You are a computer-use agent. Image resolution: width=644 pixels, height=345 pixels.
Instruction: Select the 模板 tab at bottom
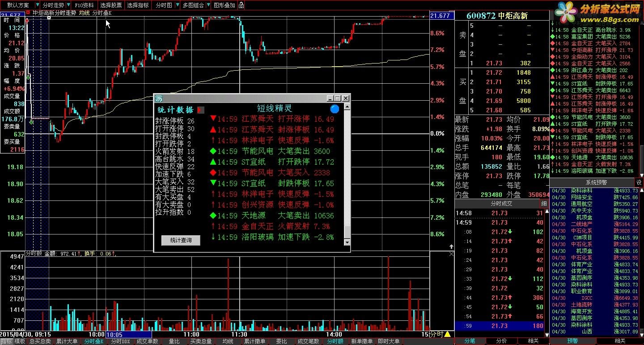[20, 341]
